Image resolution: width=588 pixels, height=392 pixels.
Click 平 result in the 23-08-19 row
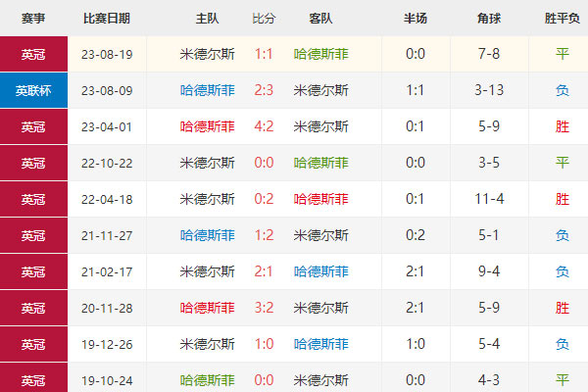(x=563, y=54)
